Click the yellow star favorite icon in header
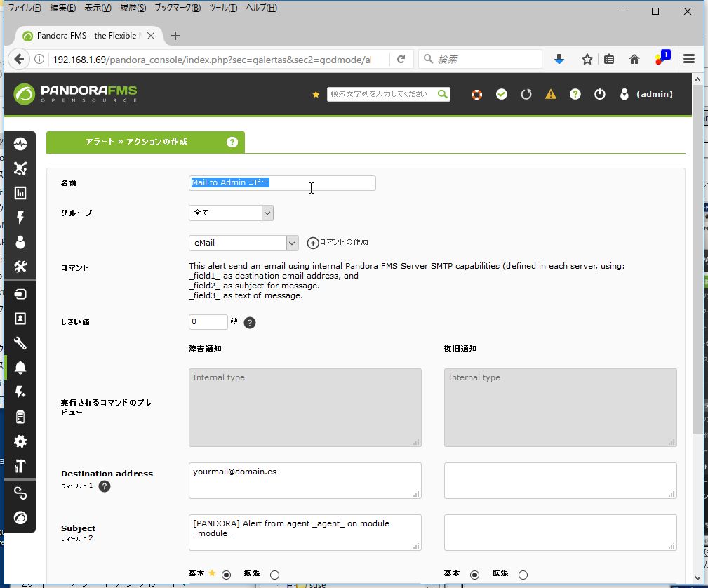Viewport: 708px width, 588px height. point(316,94)
